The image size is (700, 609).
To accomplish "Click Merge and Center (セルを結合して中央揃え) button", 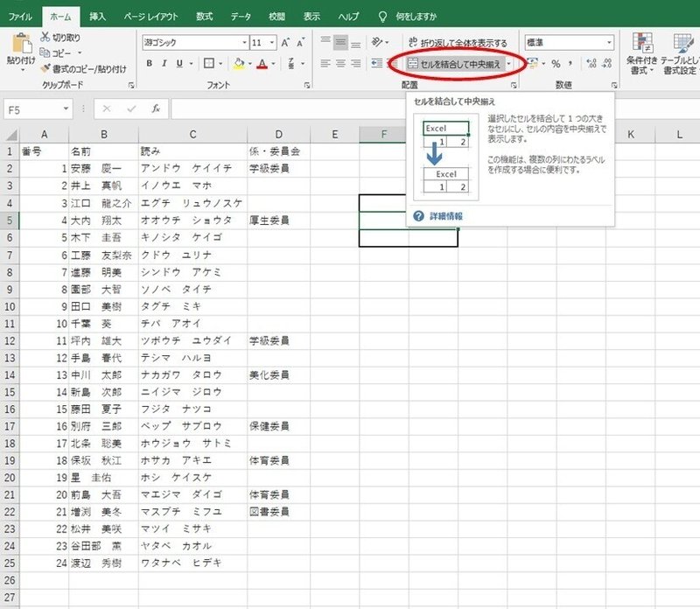I will click(x=454, y=64).
